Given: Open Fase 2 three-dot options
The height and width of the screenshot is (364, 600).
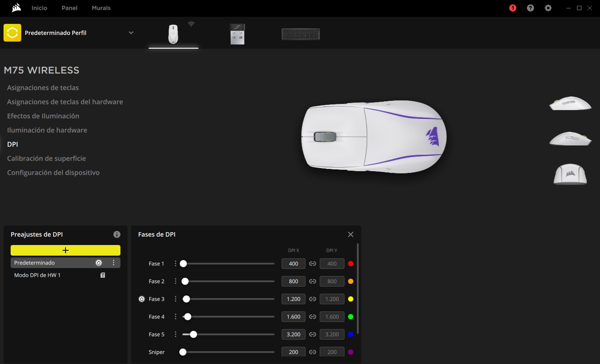Looking at the screenshot, I should click(175, 281).
